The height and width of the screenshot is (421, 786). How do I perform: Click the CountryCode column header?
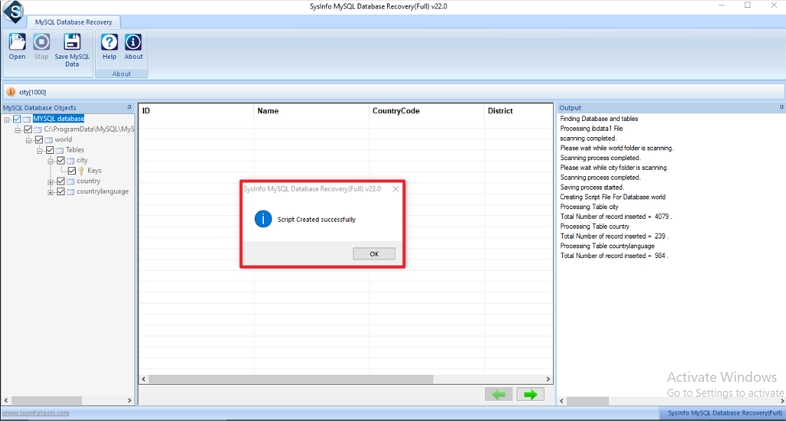[395, 111]
